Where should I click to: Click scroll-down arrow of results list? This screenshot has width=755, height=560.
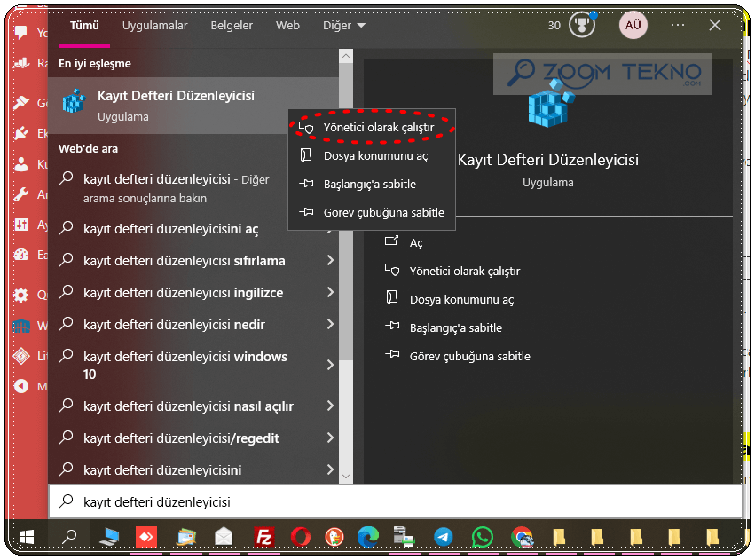[x=346, y=477]
